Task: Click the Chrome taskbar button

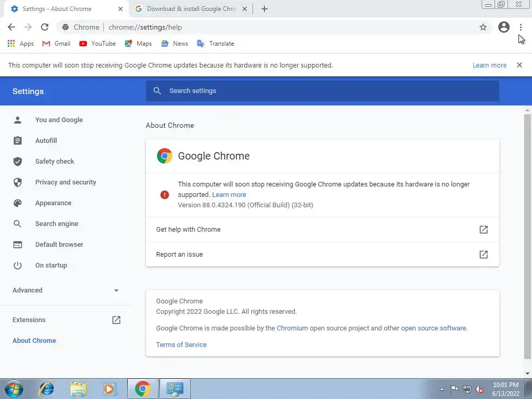Action: point(142,389)
